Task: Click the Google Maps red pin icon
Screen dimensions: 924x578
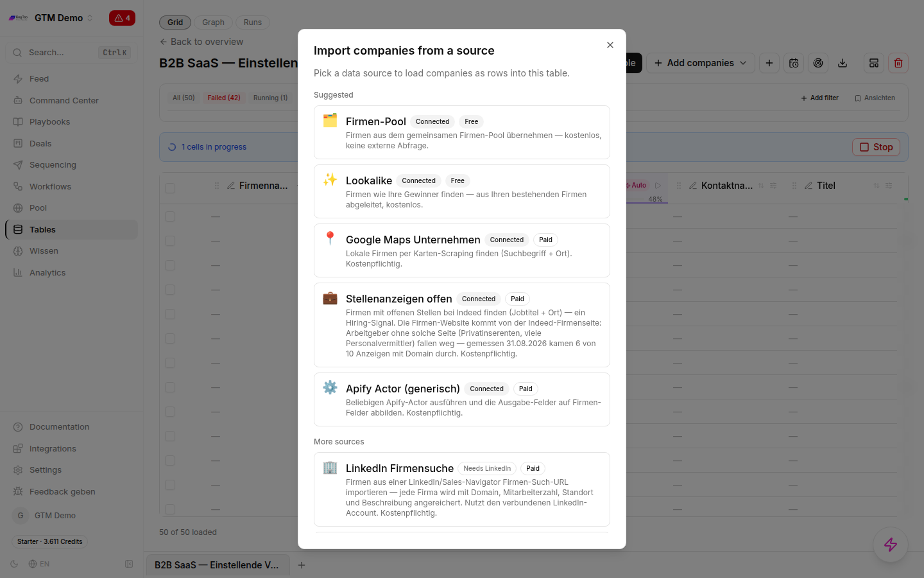Action: click(x=330, y=238)
